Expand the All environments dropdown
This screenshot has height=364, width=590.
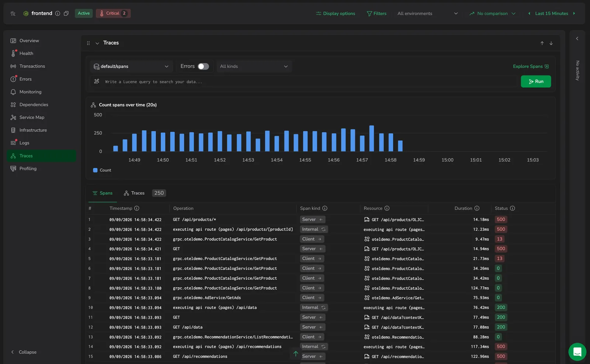pyautogui.click(x=427, y=13)
